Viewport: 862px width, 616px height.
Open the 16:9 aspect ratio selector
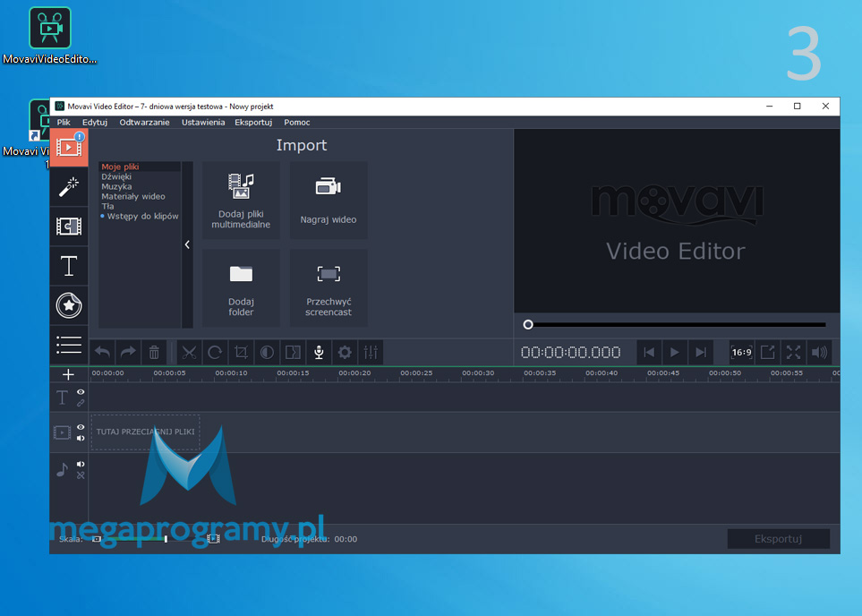[741, 352]
